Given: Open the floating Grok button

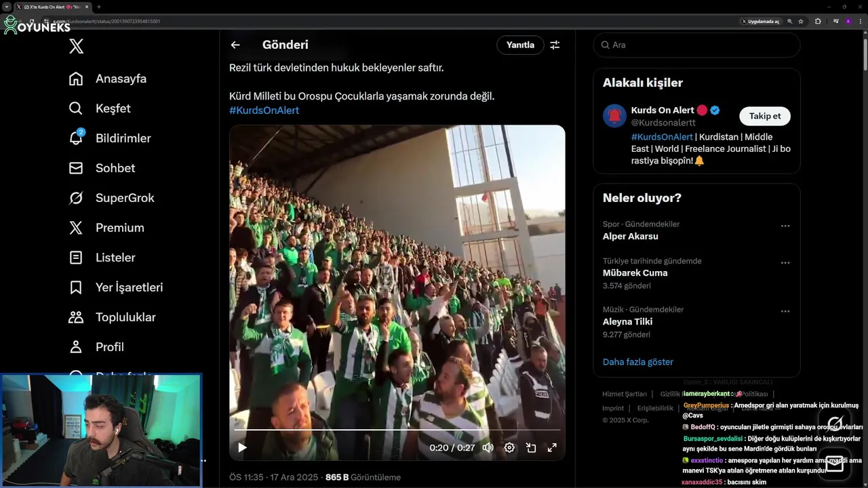Looking at the screenshot, I should pos(835,423).
